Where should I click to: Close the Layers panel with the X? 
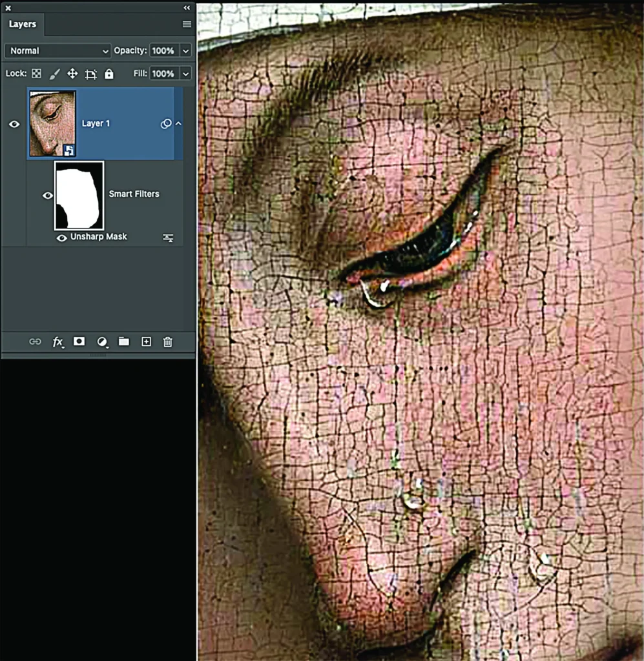[8, 8]
